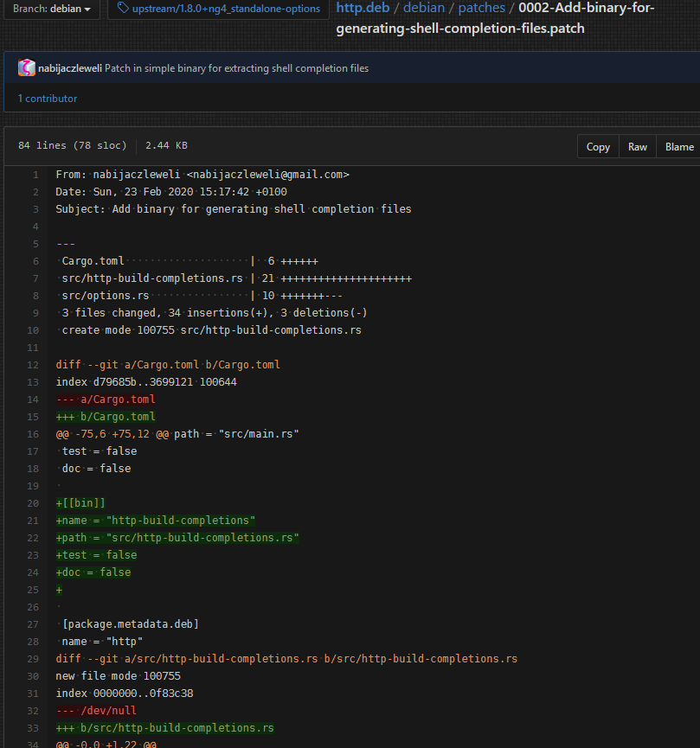Click the Subject line text on line 3
This screenshot has height=748, width=700.
pyautogui.click(x=234, y=209)
